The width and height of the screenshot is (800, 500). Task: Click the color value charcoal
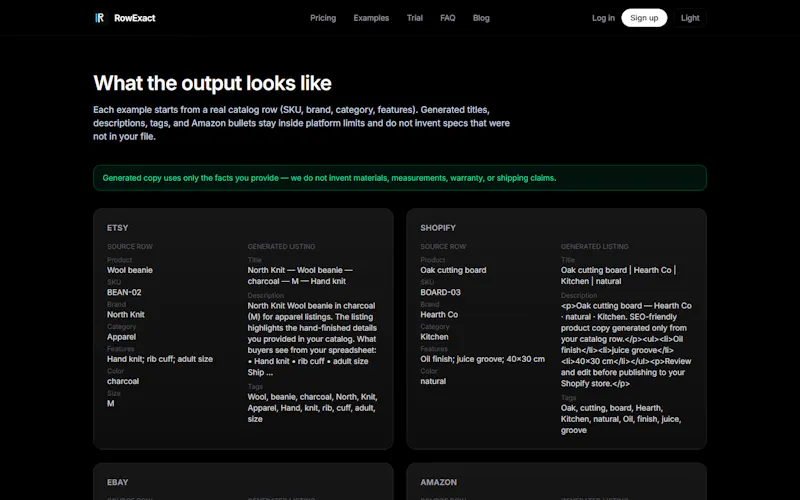tap(122, 382)
